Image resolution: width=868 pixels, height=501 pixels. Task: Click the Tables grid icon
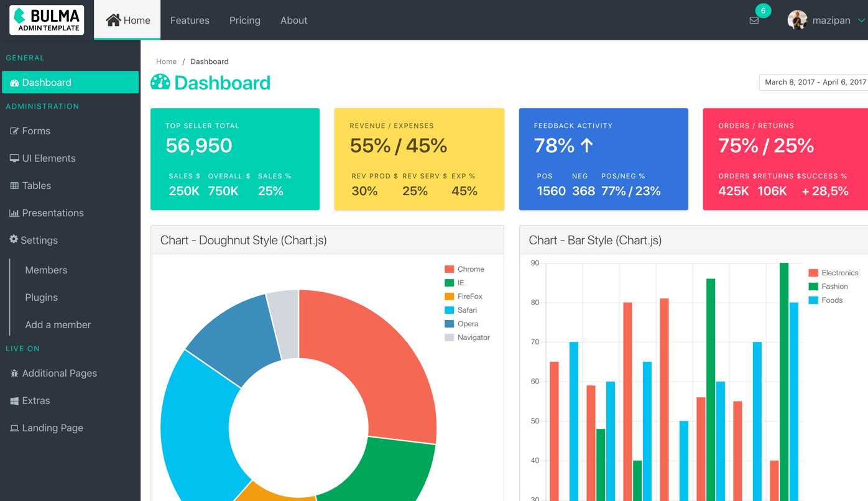coord(14,186)
